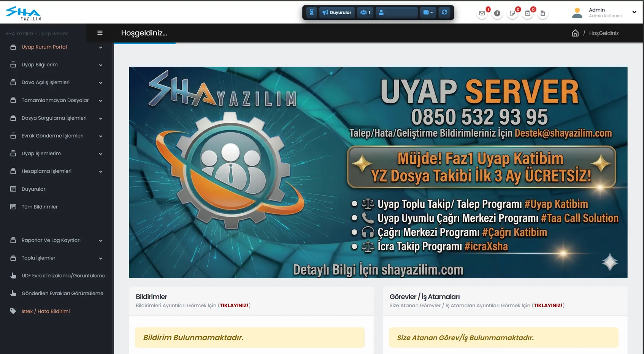The height and width of the screenshot is (354, 644).
Task: Expand the Admin account dropdown arrow
Action: [x=634, y=12]
